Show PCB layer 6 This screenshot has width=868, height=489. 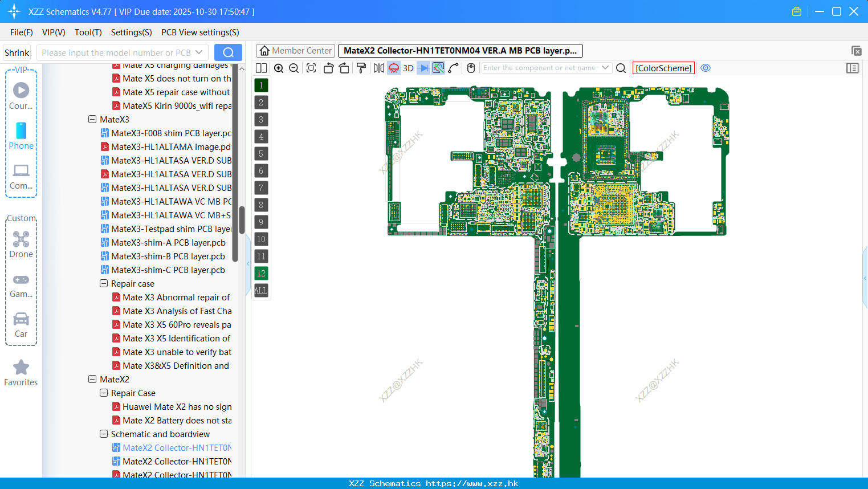[261, 171]
